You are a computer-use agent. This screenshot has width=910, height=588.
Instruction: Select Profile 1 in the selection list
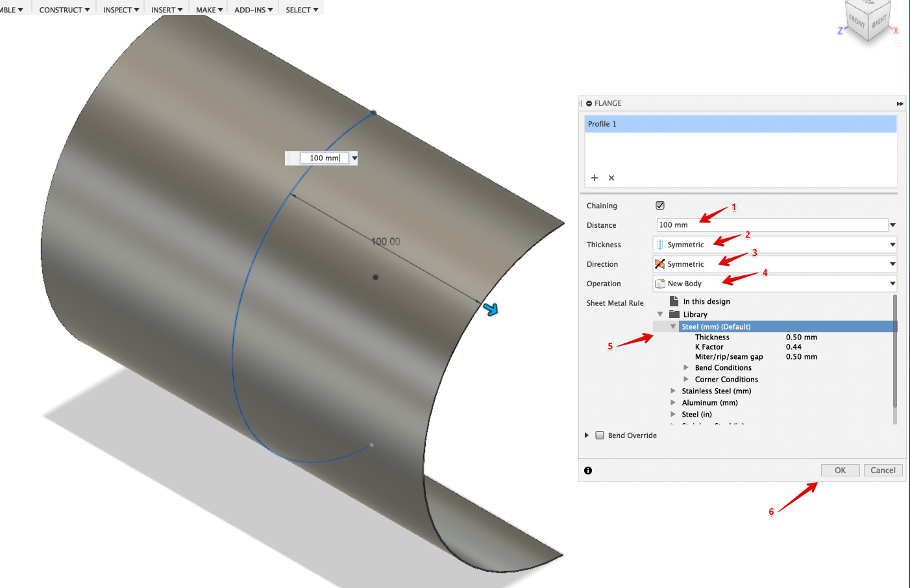(741, 124)
